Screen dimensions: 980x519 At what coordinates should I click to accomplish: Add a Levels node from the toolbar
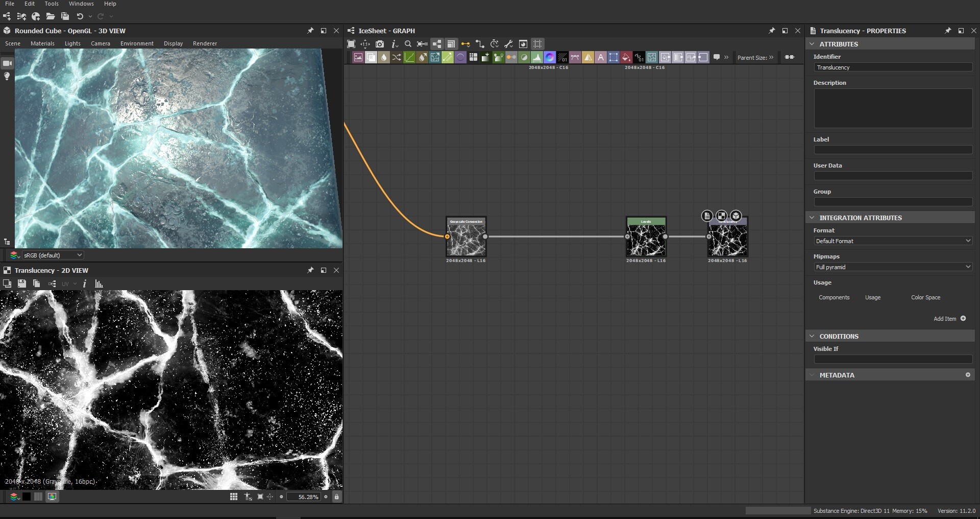pyautogui.click(x=537, y=58)
